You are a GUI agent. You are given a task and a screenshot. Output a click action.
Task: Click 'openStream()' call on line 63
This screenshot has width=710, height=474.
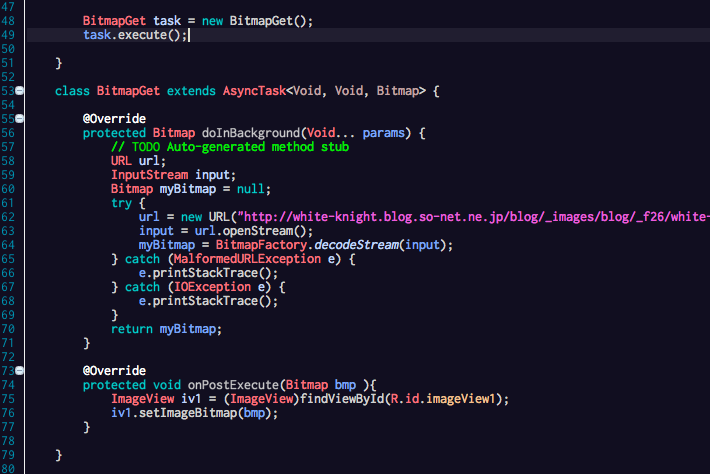coord(264,231)
